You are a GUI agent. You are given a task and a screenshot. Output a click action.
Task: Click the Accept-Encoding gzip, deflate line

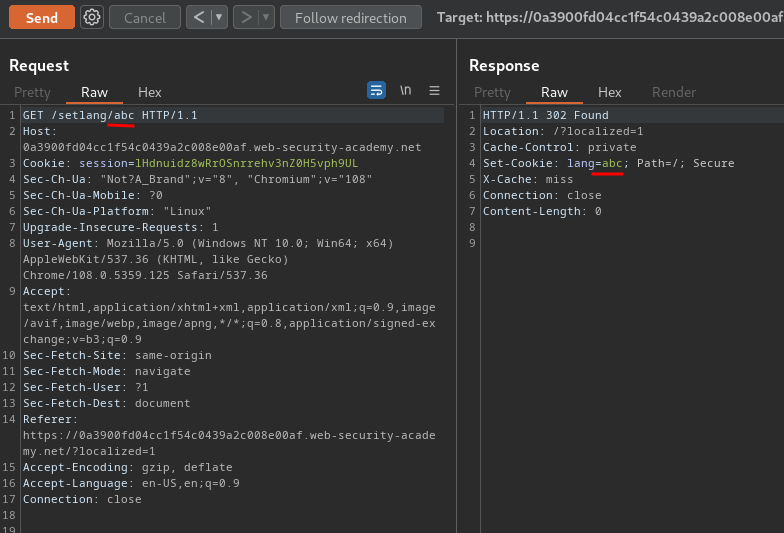coord(128,468)
